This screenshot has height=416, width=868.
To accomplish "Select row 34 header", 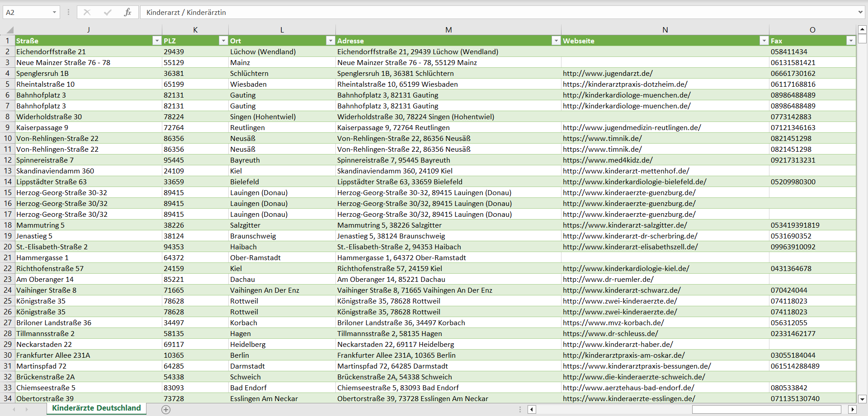I will [x=8, y=398].
